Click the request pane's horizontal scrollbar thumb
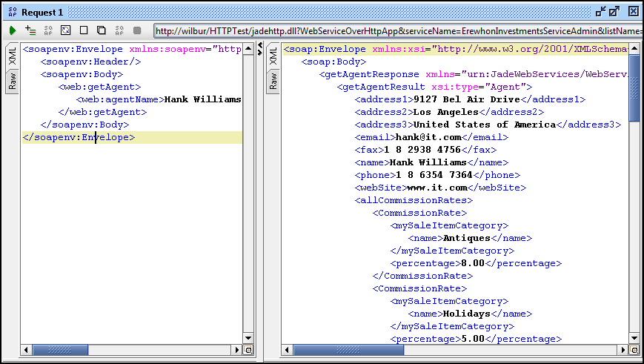644x364 pixels. coord(60,350)
